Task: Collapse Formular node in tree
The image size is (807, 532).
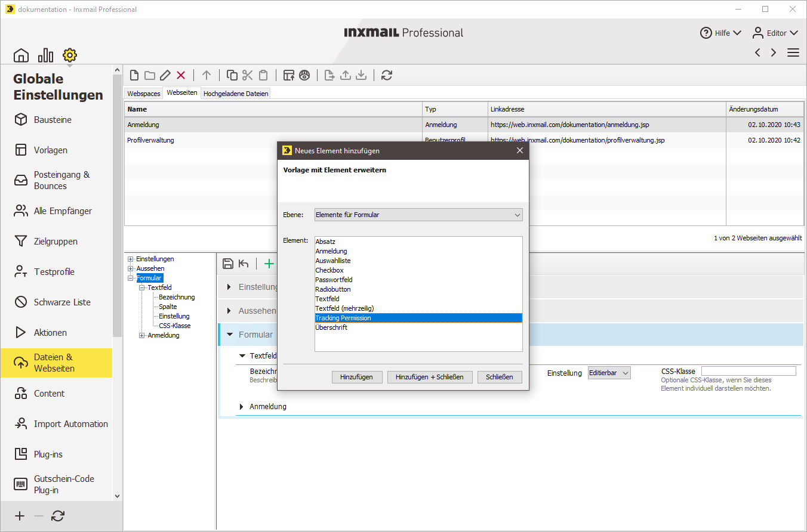Action: pos(131,278)
